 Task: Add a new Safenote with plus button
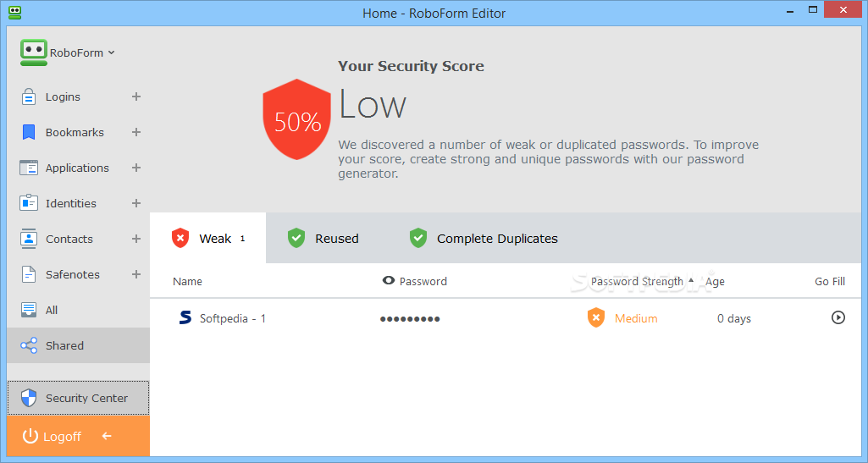(x=136, y=274)
